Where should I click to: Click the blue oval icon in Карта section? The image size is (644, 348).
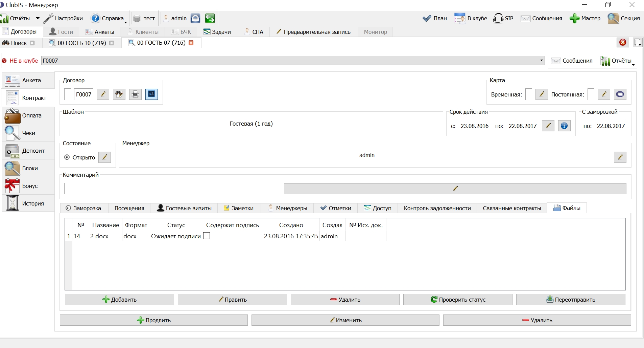[620, 94]
